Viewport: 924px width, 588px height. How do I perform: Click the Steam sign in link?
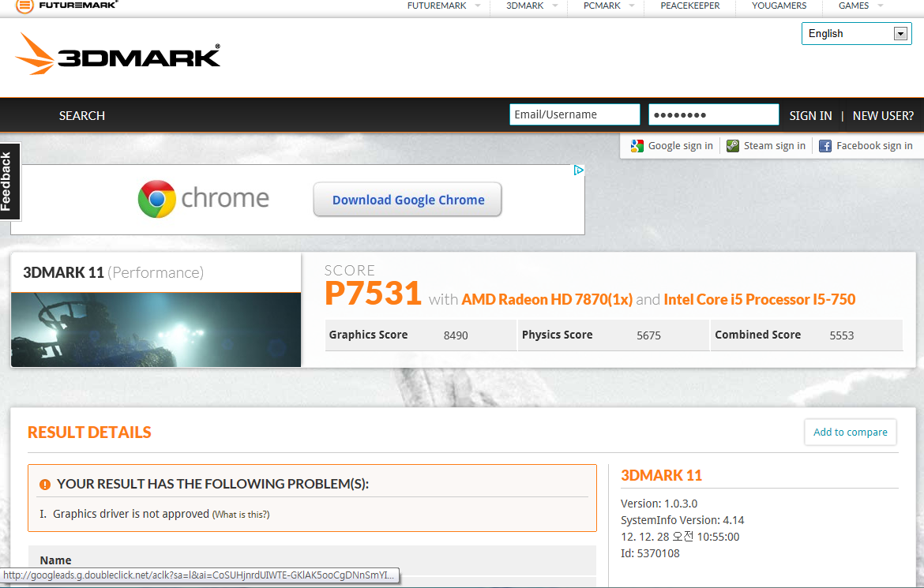click(774, 146)
